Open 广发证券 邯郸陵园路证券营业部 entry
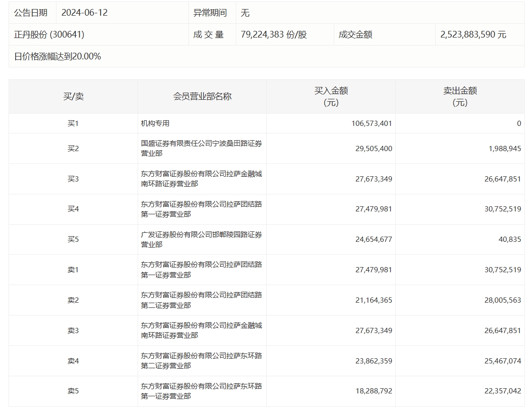The width and height of the screenshot is (532, 411). pos(201,239)
